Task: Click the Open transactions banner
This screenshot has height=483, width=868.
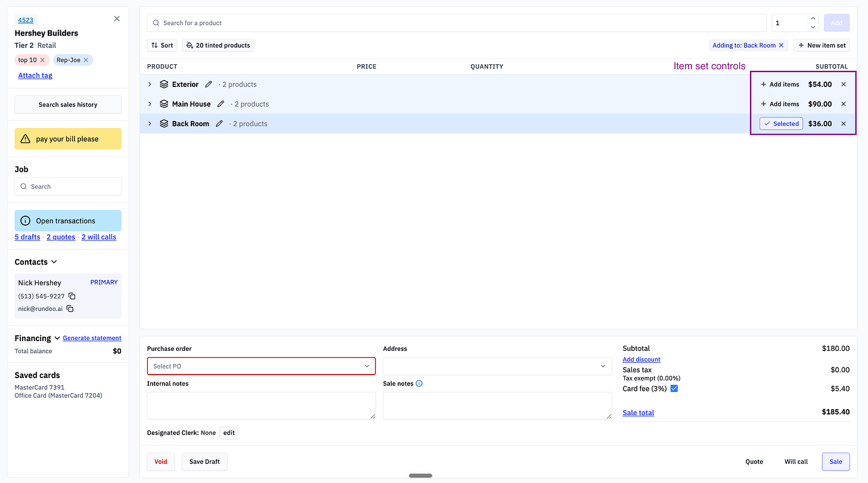Action: [x=68, y=221]
